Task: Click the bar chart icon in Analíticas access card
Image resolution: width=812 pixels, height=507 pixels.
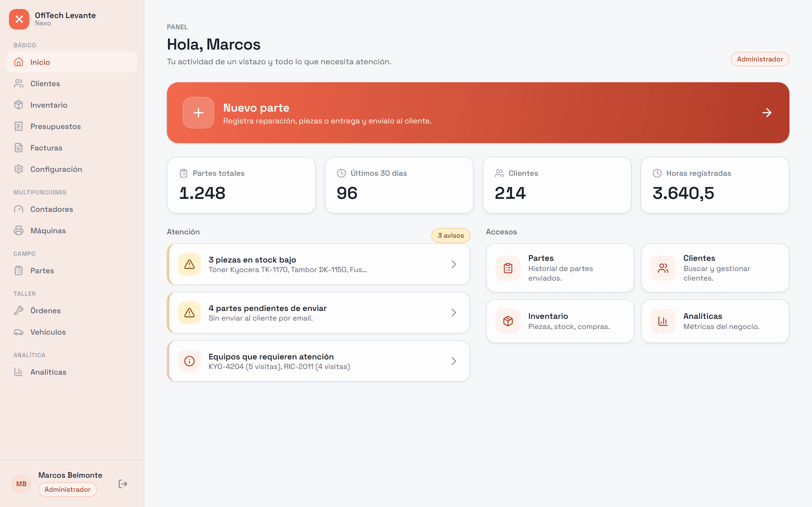Action: [x=663, y=321]
